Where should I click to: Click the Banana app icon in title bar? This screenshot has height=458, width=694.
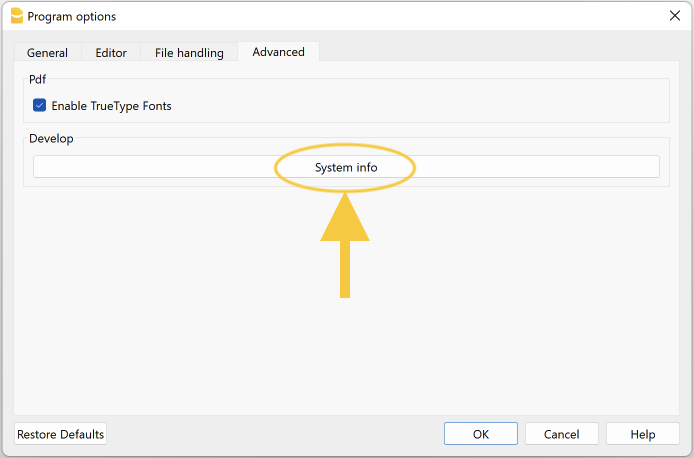tap(16, 16)
